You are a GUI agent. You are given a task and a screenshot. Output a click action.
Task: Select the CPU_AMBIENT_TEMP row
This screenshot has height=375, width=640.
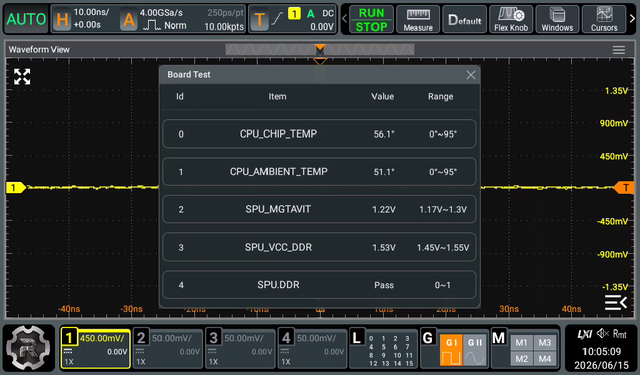pyautogui.click(x=319, y=171)
